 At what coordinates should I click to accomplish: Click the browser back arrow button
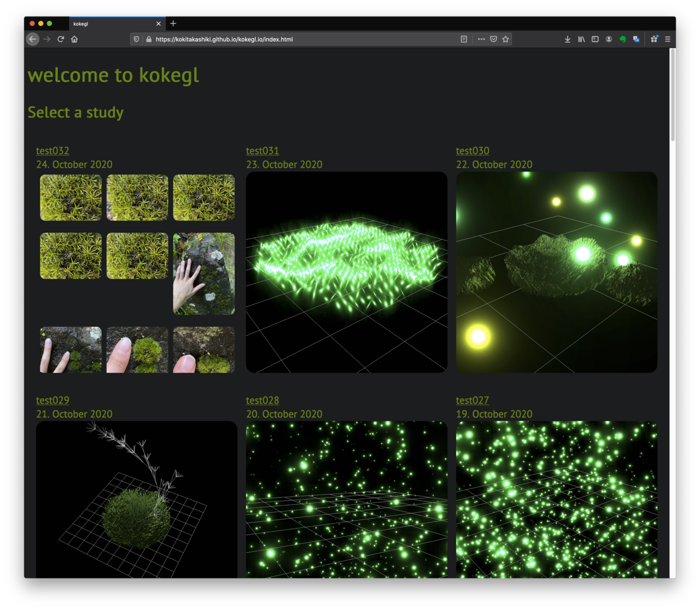click(33, 39)
